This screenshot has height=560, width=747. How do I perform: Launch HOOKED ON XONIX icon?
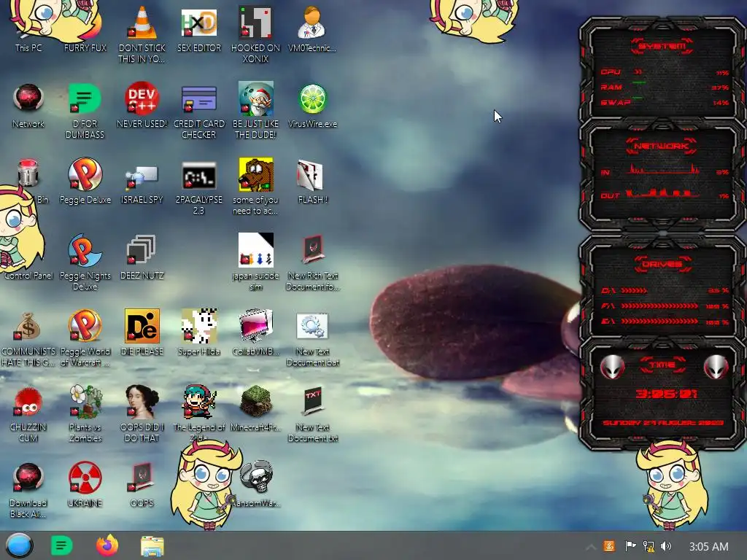click(x=256, y=34)
